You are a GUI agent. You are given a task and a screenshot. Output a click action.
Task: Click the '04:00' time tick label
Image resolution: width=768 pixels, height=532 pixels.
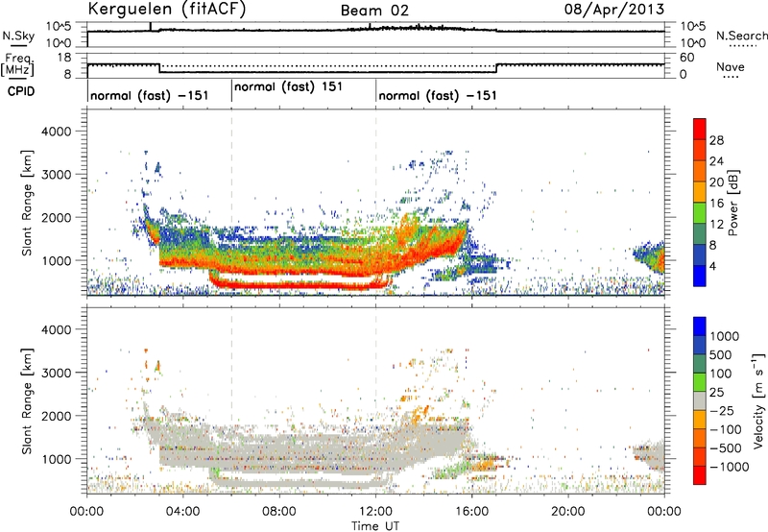[x=182, y=512]
